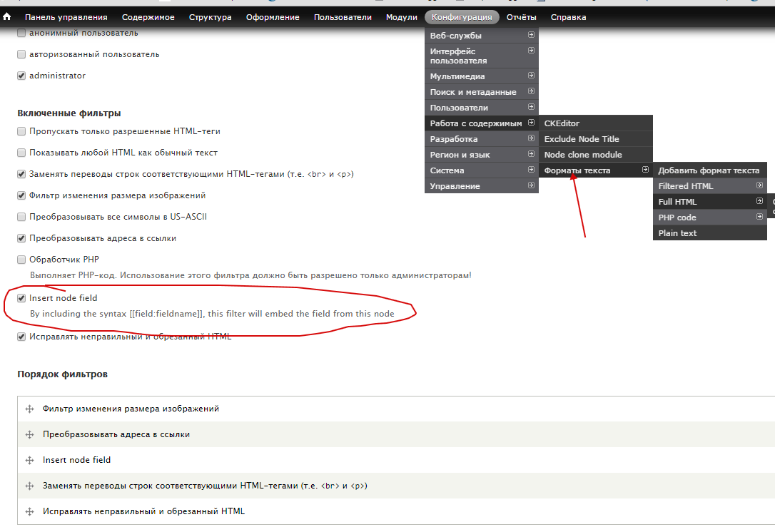This screenshot has height=532, width=775.
Task: Click drag handle next to Преобразовывать адреса в ссылки
Action: (30, 434)
